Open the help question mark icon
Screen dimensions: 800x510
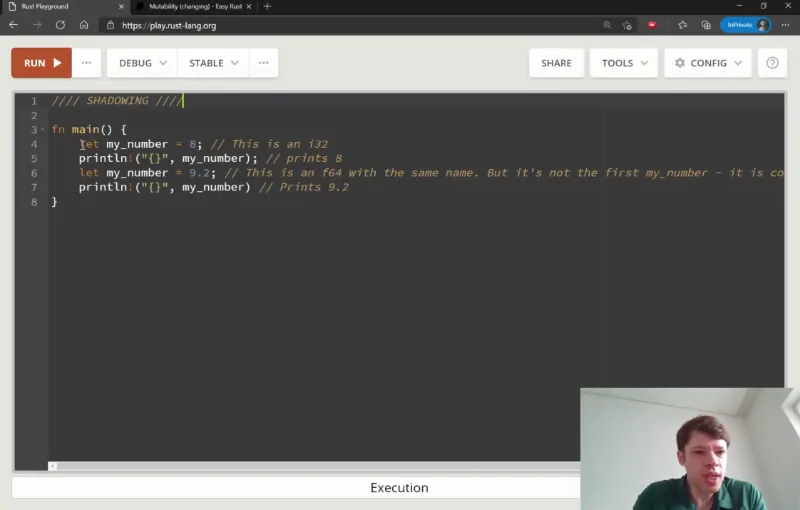[x=772, y=63]
